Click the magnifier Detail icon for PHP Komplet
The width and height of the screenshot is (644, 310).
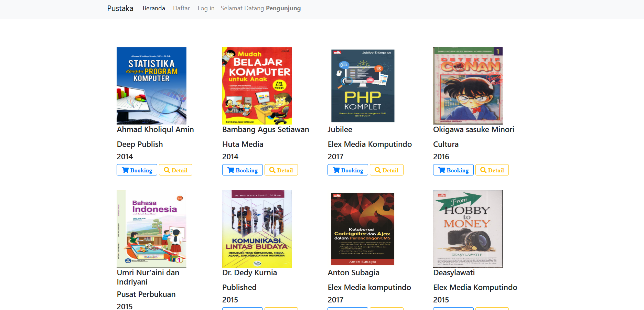(x=377, y=170)
